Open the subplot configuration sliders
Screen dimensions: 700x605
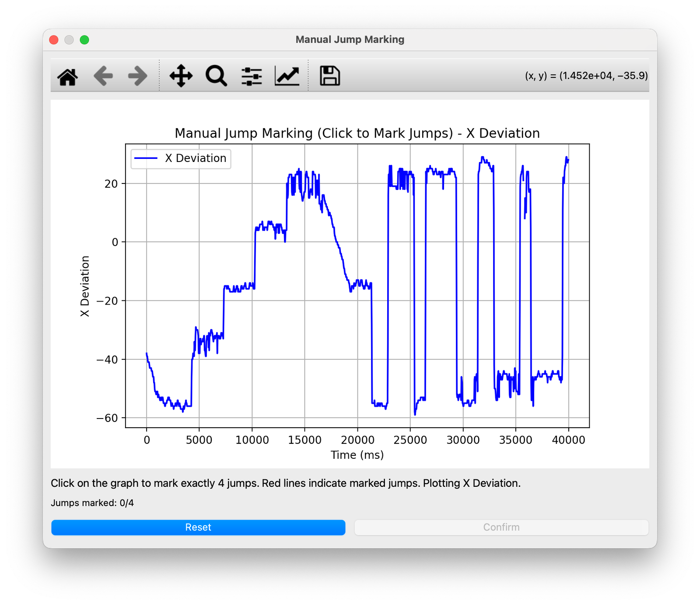(250, 76)
